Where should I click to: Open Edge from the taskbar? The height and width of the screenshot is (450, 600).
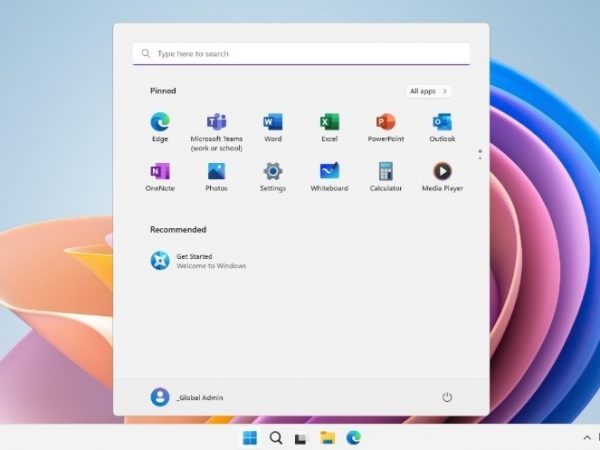[354, 438]
